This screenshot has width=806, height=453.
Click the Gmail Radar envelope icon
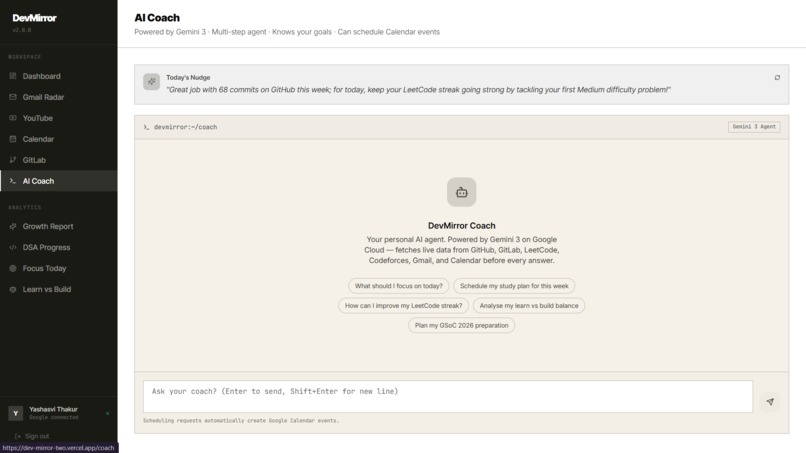13,97
